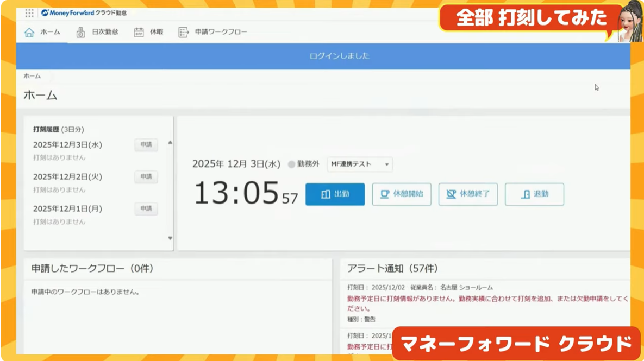The height and width of the screenshot is (361, 644).
Task: Click the punch history scroll down arrow
Action: [x=170, y=238]
